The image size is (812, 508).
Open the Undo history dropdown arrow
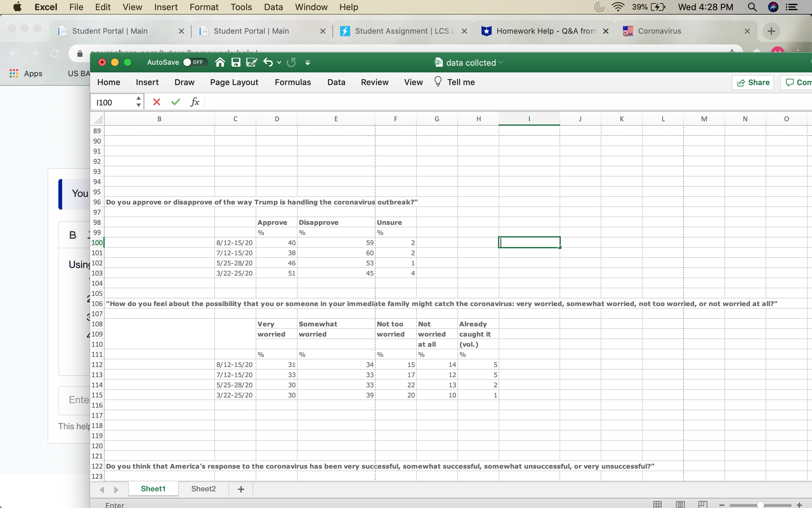coord(279,63)
